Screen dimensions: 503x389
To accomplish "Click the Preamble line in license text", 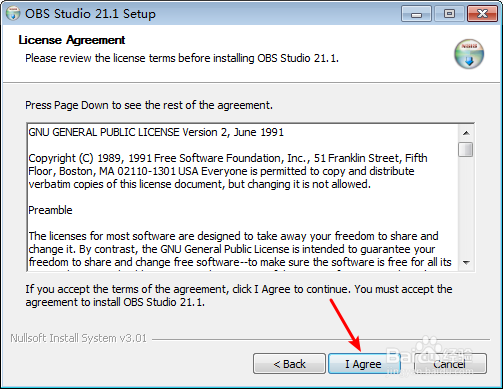I will (x=50, y=210).
